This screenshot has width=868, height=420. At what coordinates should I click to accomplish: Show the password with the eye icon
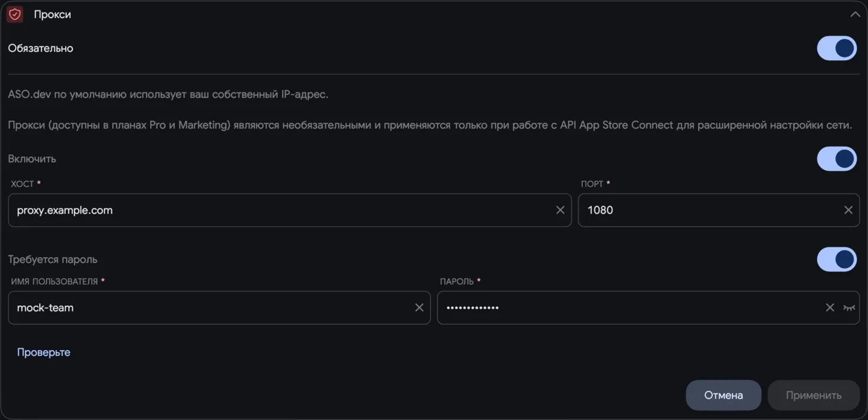coord(849,308)
